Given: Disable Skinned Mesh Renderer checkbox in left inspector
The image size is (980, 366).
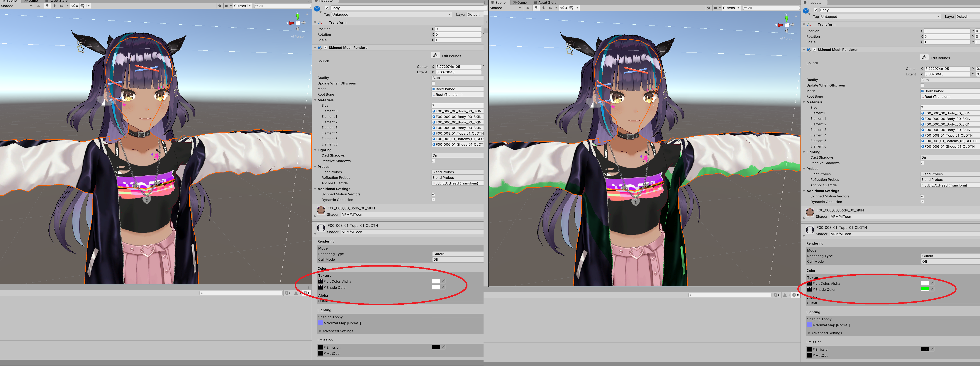Looking at the screenshot, I should pyautogui.click(x=325, y=48).
